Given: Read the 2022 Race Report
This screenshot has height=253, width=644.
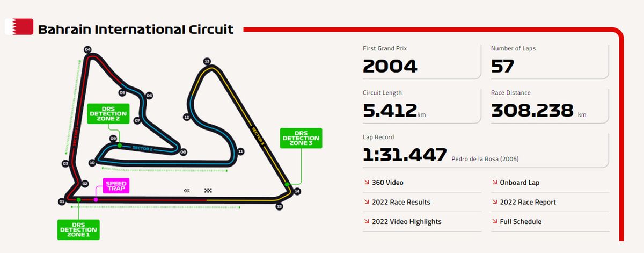Looking at the screenshot, I should tap(528, 202).
